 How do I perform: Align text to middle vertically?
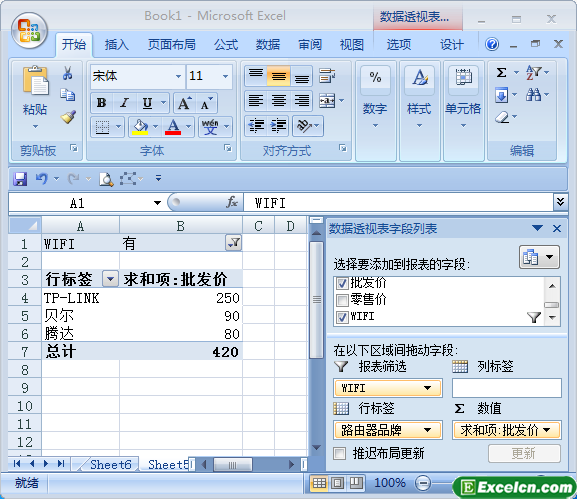(279, 76)
